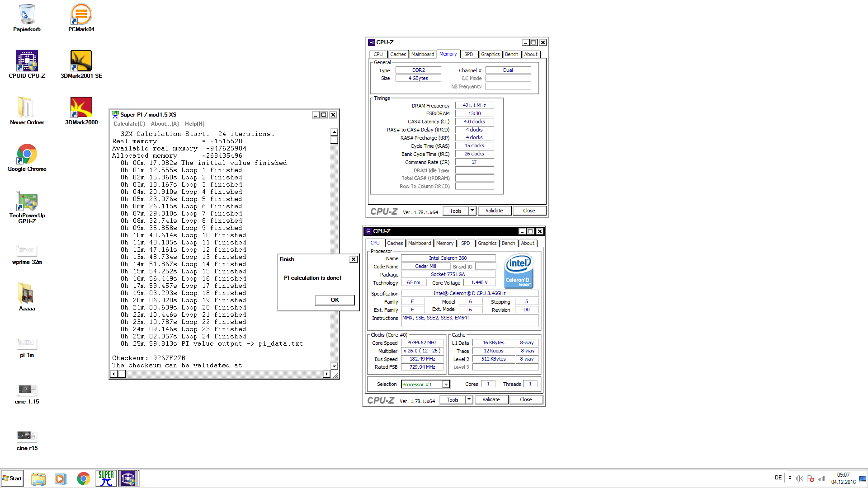Click Tools button in lower CPU-Z window
The width and height of the screenshot is (868, 488).
453,400
